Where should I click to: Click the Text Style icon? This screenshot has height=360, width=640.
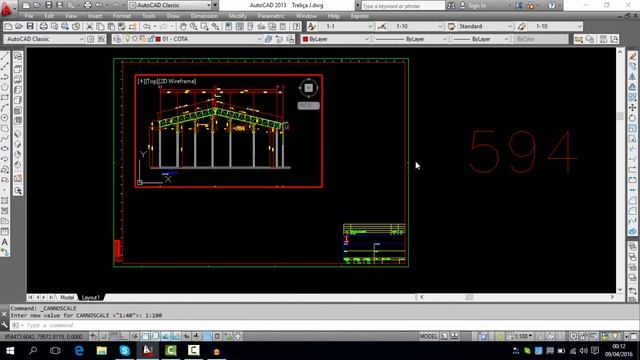pos(311,27)
